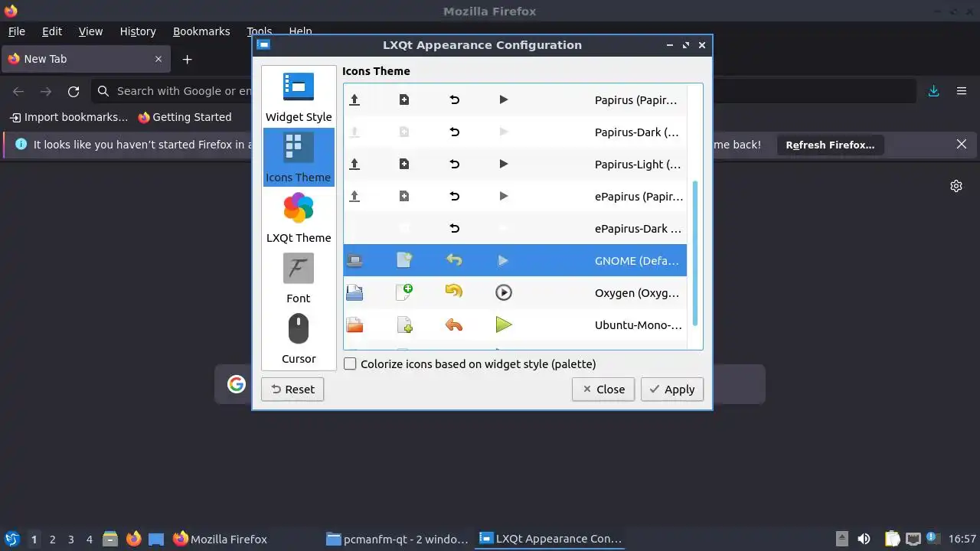Click the Firefox forward arrow

(x=46, y=91)
